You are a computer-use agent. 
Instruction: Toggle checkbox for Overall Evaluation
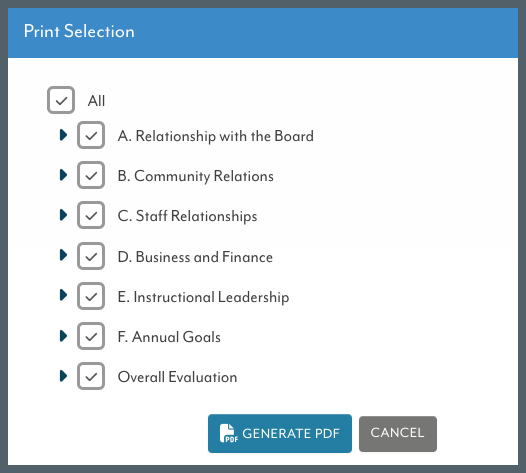pos(91,376)
